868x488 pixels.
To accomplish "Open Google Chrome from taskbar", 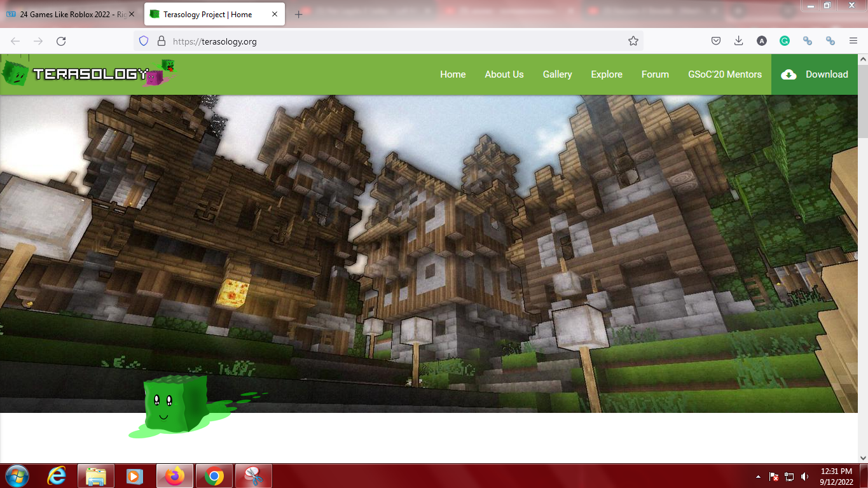I will (214, 476).
